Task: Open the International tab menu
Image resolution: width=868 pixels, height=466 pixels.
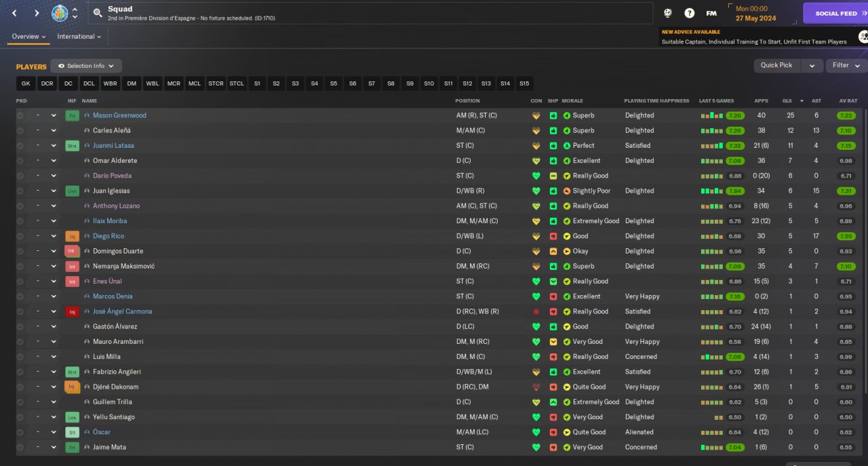Action: point(79,37)
